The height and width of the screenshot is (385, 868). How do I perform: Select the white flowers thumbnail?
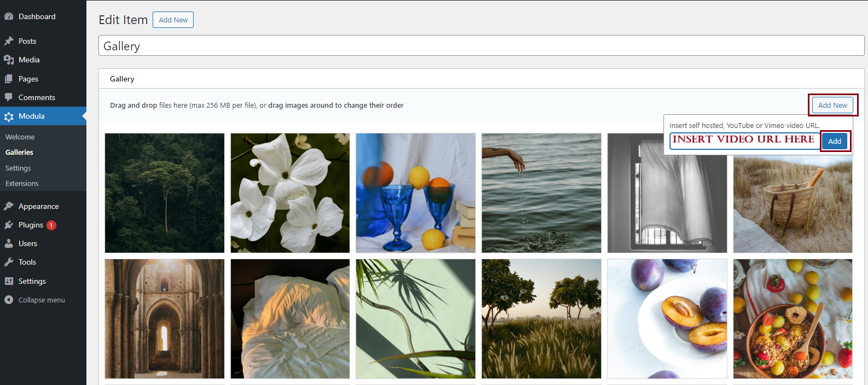coord(290,193)
